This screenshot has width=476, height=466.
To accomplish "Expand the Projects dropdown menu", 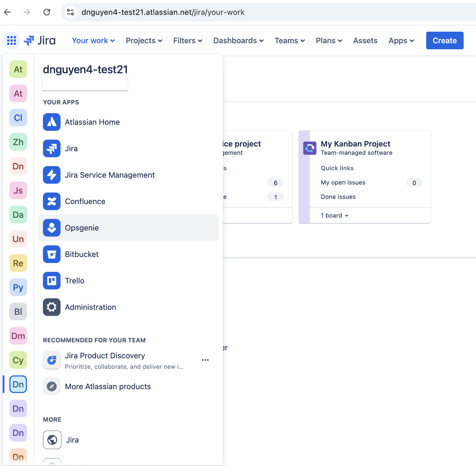I will click(144, 40).
